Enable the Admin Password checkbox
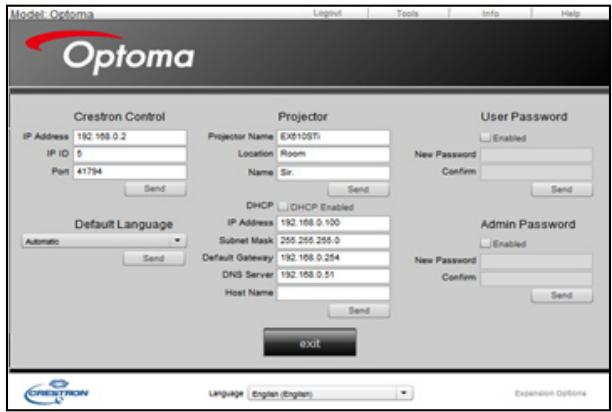Screen dimensions: 612x412 pyautogui.click(x=486, y=243)
